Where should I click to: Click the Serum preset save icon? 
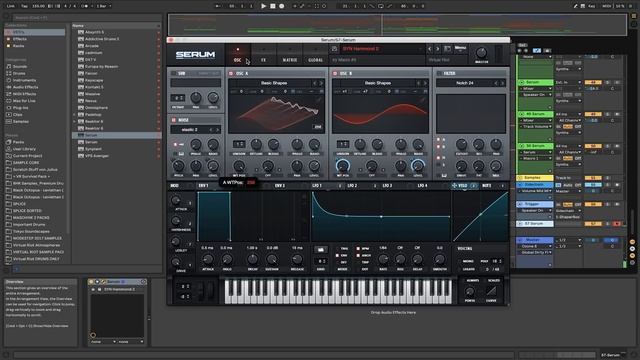[x=334, y=49]
